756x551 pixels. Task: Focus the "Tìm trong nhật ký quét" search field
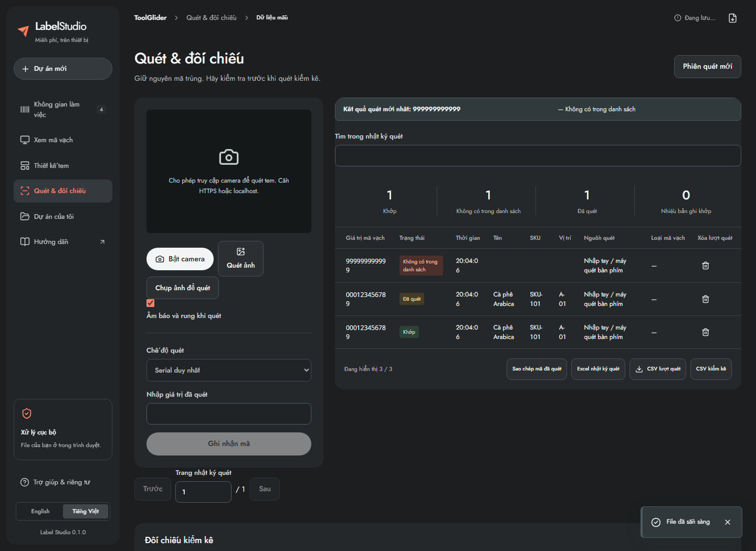click(538, 156)
